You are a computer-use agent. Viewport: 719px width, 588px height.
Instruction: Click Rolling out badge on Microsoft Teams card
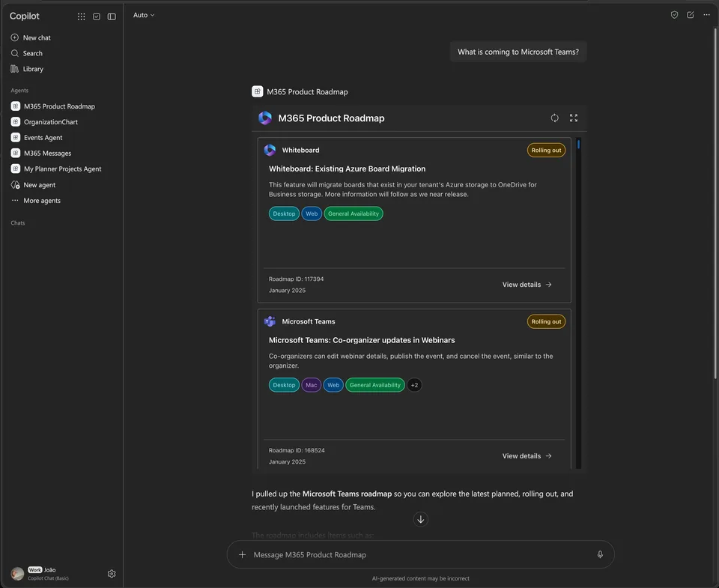(546, 321)
